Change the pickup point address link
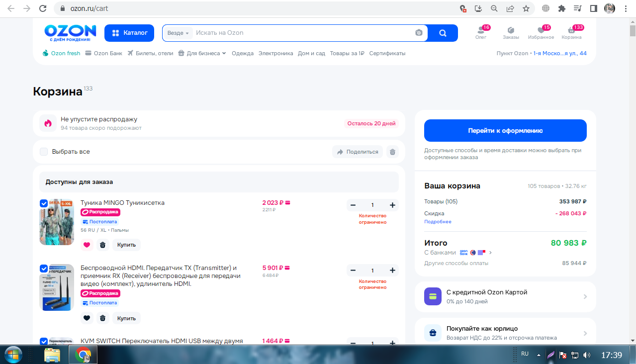Image resolution: width=636 pixels, height=364 pixels. pyautogui.click(x=560, y=53)
